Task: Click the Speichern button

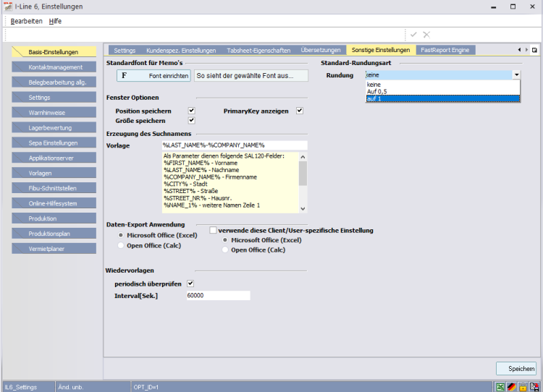Action: click(516, 368)
